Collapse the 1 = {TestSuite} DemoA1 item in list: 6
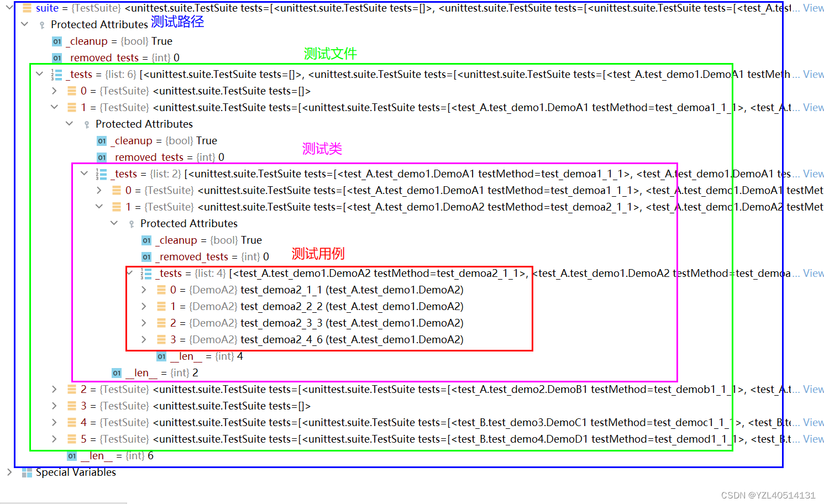 (x=54, y=107)
